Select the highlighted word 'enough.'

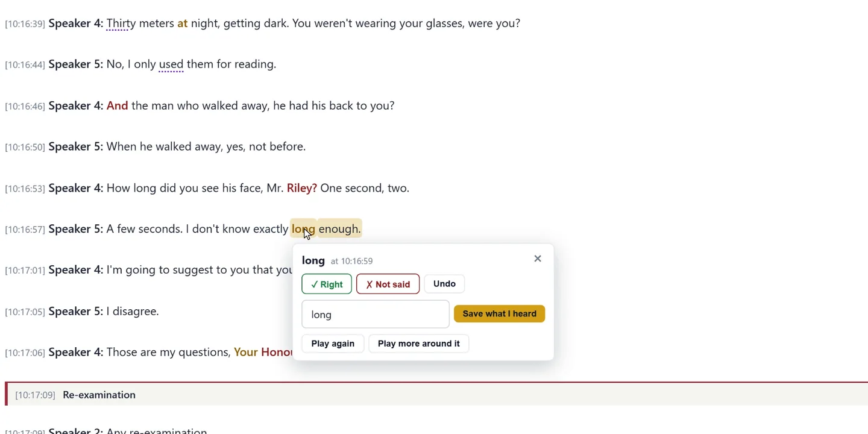pos(339,229)
